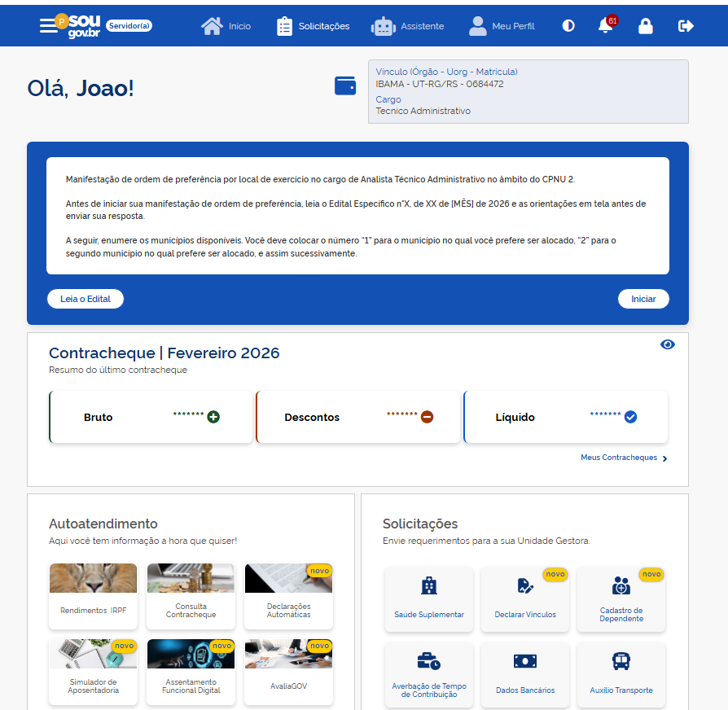This screenshot has height=710, width=728.
Task: Click Cadastro de Dependente people icon
Action: click(x=621, y=585)
